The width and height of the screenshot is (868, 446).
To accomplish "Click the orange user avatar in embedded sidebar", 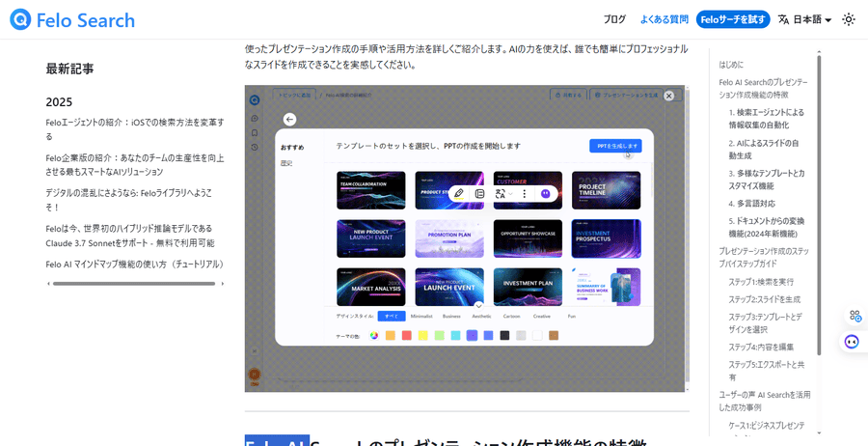I will (x=255, y=375).
